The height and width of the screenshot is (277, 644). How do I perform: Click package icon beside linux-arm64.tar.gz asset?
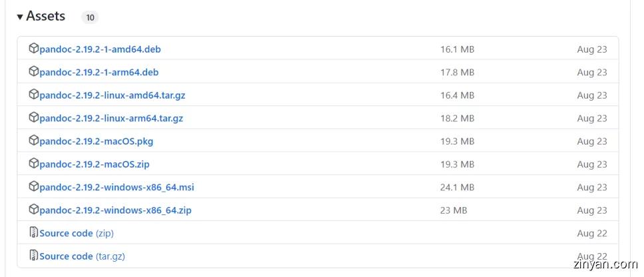coord(34,117)
